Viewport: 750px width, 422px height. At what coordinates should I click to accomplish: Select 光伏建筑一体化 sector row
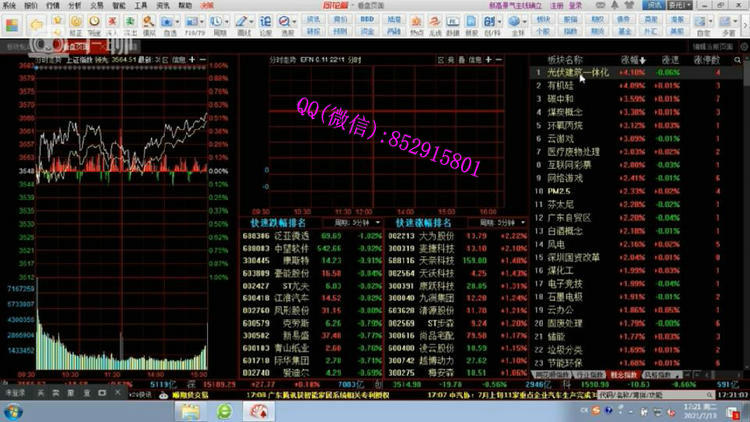tap(578, 72)
